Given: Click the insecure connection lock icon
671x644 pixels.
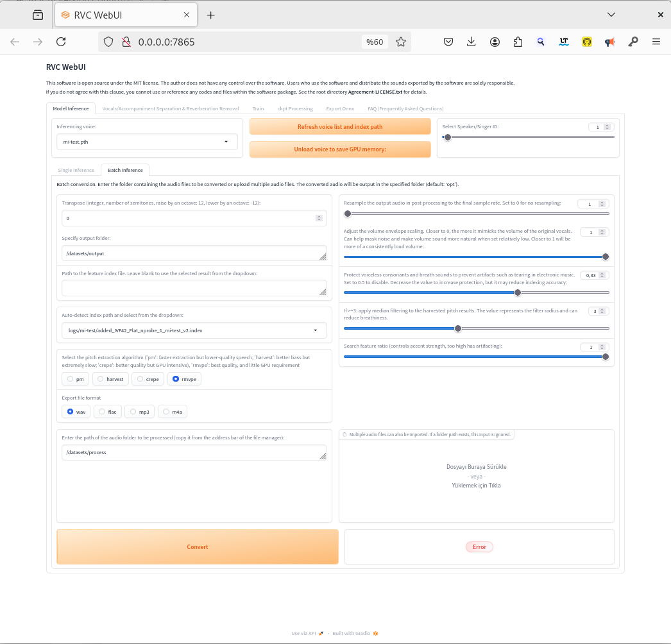Looking at the screenshot, I should 126,42.
